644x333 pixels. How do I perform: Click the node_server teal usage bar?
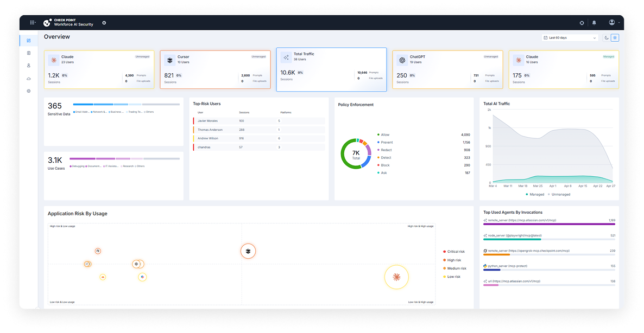(x=512, y=240)
